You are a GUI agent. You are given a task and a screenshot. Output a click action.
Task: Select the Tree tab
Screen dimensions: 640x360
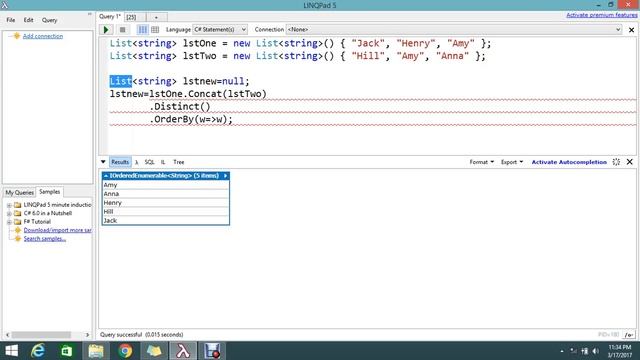click(x=179, y=162)
